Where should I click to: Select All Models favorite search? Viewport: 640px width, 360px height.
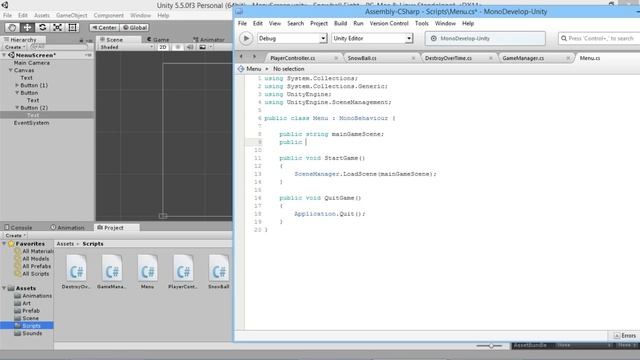click(x=33, y=259)
